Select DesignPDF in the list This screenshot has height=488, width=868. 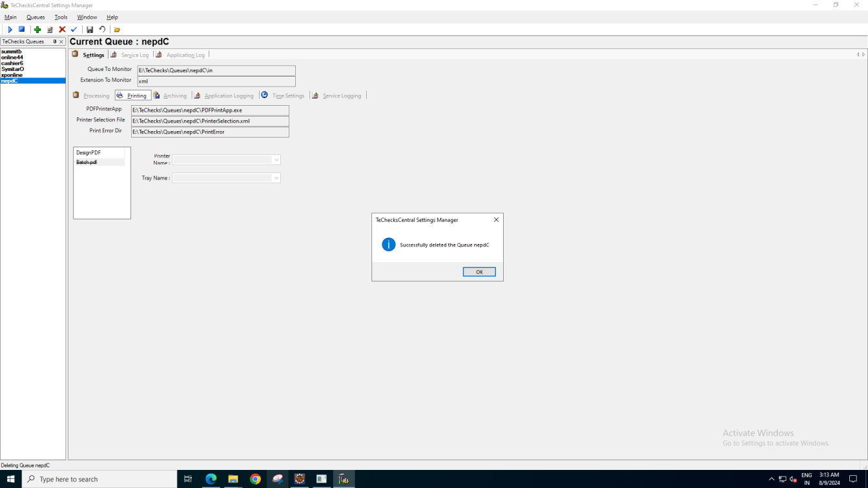[88, 153]
